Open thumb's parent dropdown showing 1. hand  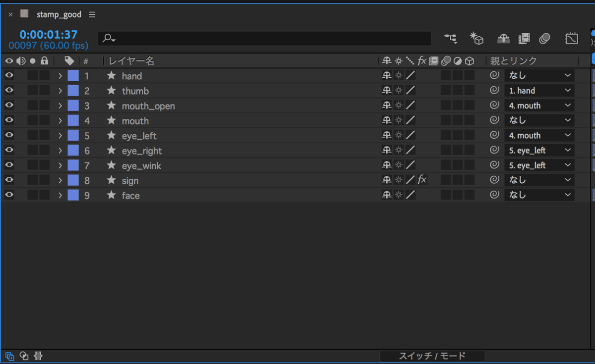pos(539,91)
